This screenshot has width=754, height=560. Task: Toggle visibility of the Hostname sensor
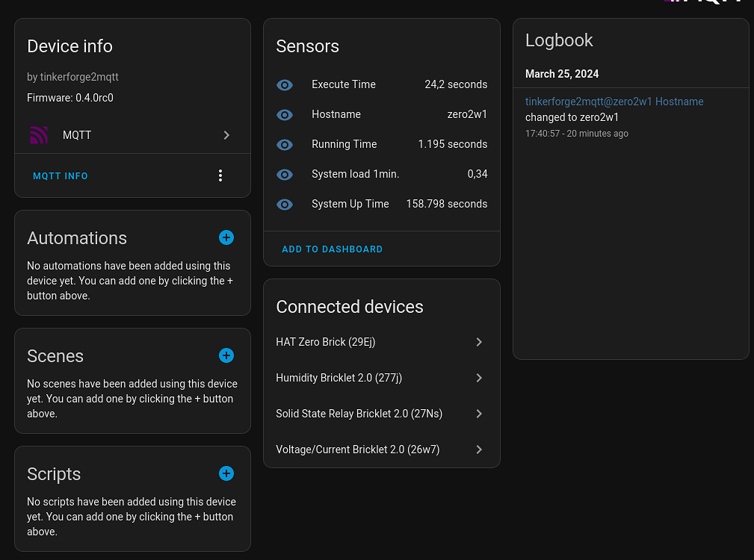[x=285, y=115]
